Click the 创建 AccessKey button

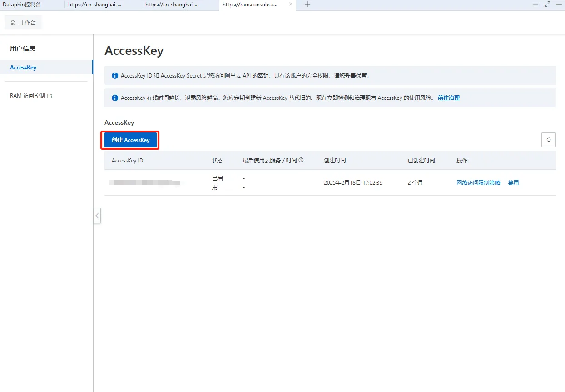130,140
